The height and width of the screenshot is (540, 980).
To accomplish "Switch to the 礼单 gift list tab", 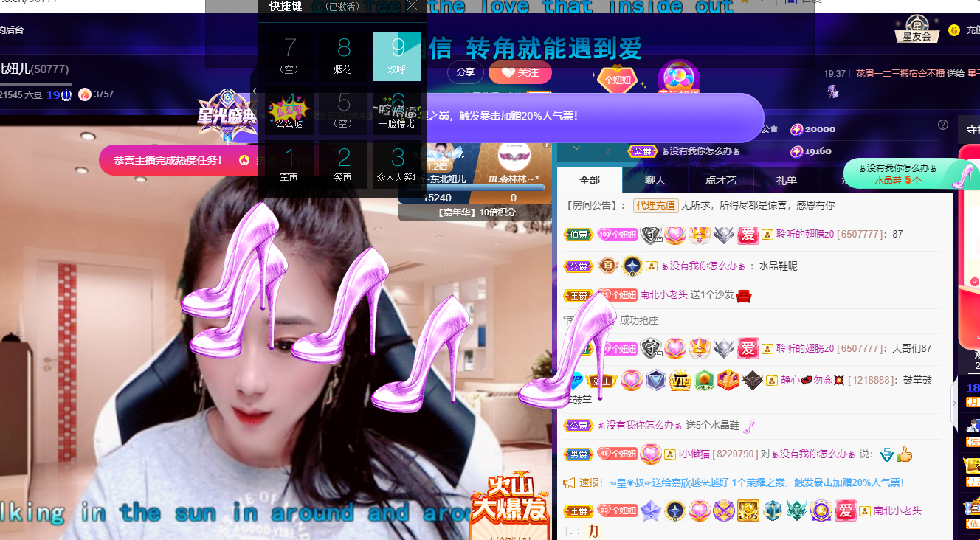I will click(786, 180).
